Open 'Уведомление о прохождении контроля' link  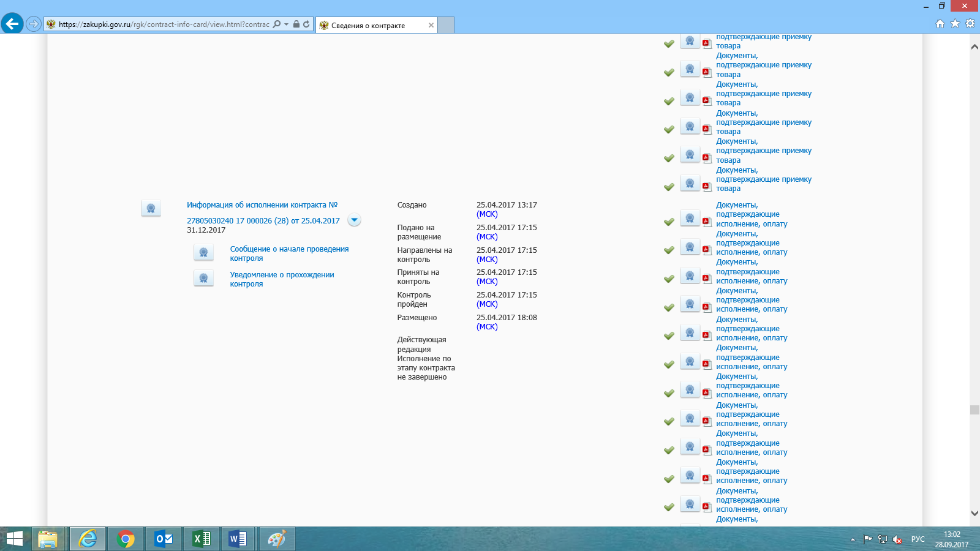pos(282,279)
